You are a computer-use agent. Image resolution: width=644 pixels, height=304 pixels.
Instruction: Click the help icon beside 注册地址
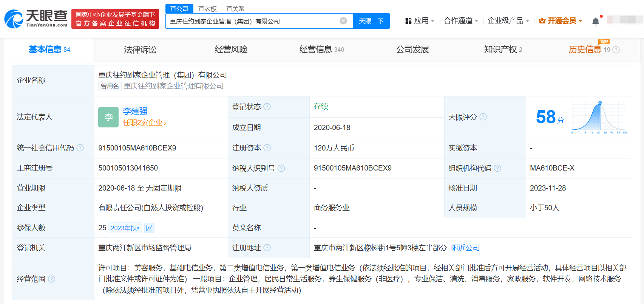[x=267, y=248]
